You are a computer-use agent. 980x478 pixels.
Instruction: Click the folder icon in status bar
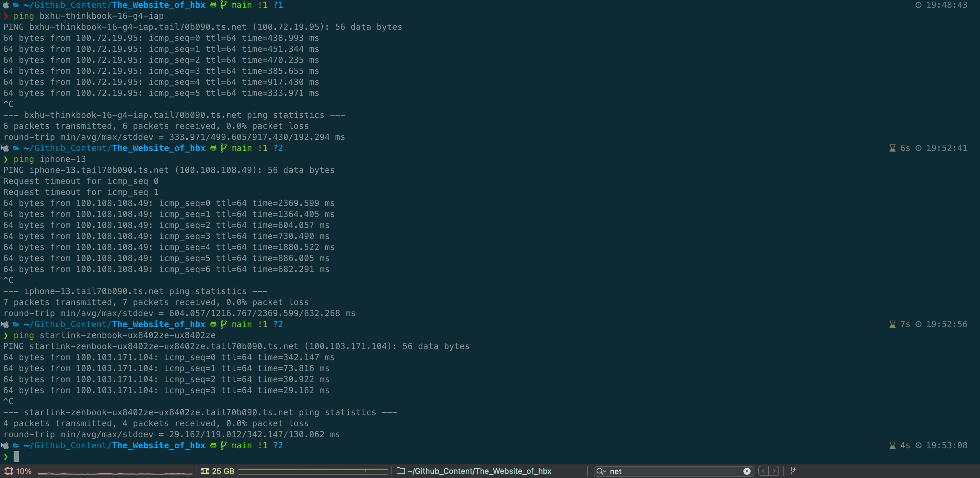click(401, 471)
